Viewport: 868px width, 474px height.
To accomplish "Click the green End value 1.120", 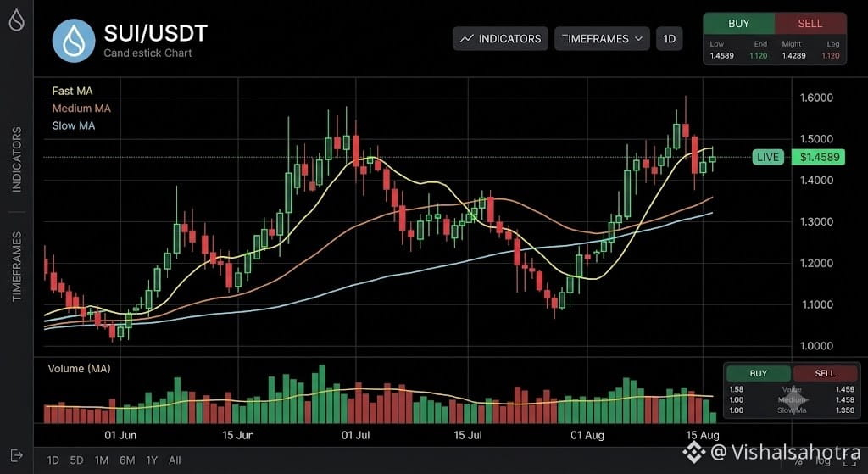I will click(759, 55).
